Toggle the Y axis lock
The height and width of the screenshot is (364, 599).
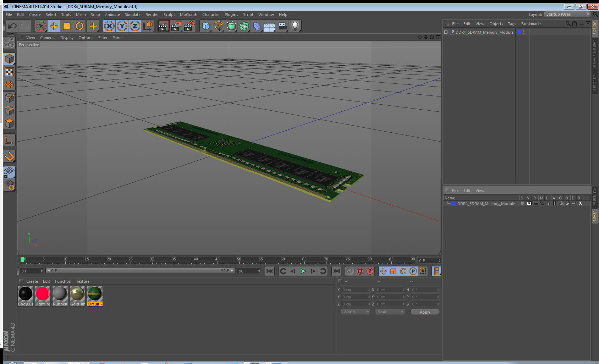click(122, 26)
